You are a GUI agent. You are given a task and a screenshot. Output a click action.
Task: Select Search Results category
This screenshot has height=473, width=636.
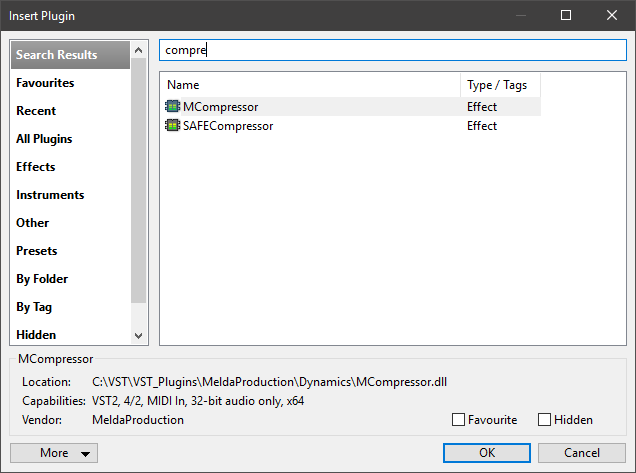click(x=70, y=55)
